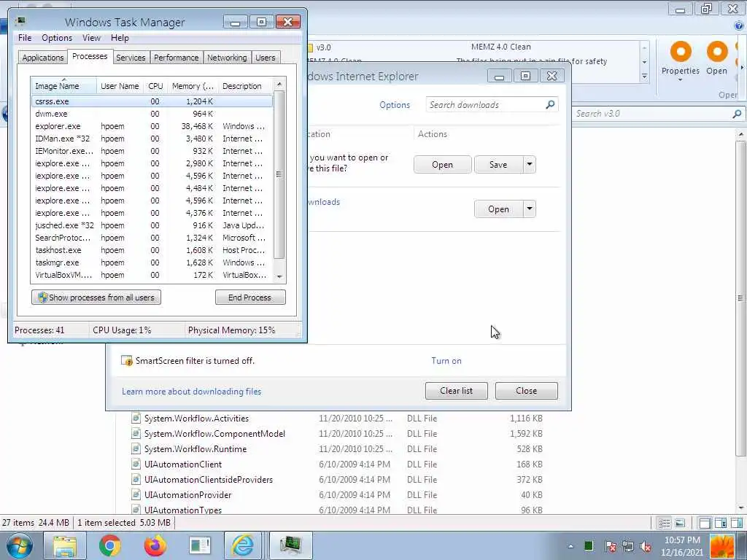Open Internet Explorer taskbar icon

[x=242, y=545]
